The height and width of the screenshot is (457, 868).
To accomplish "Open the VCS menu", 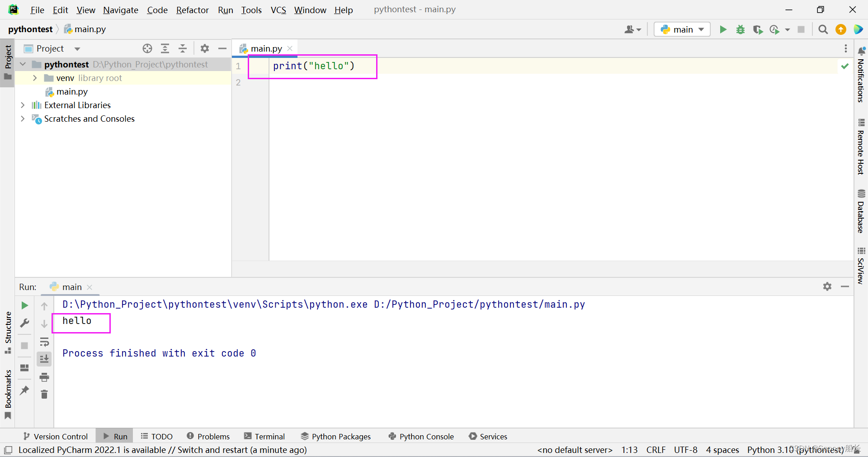I will (x=278, y=10).
